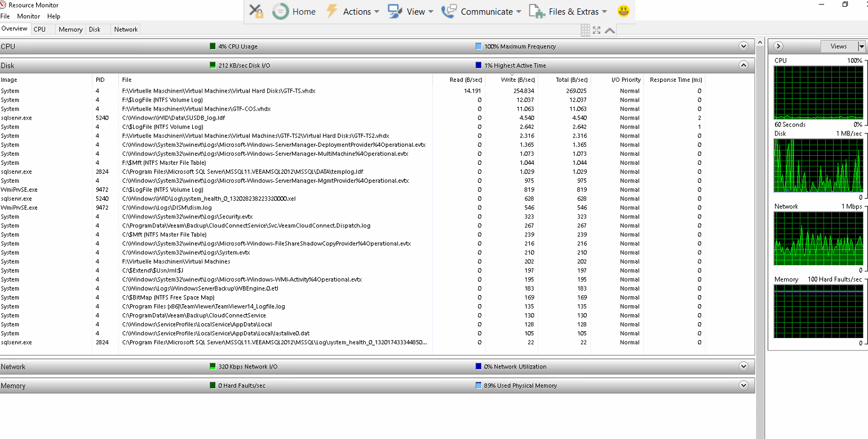
Task: Select the system_health_0_132028238223320000.xel row
Action: (352, 199)
